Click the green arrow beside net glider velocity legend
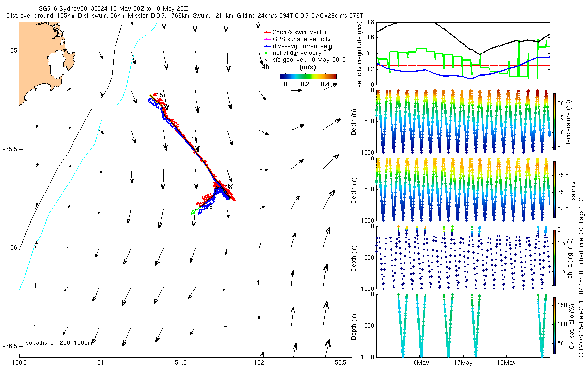 click(267, 53)
